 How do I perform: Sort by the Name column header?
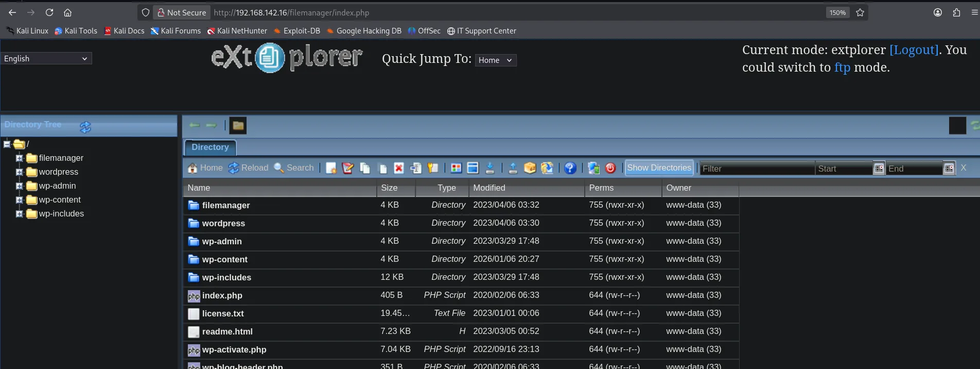(280, 188)
